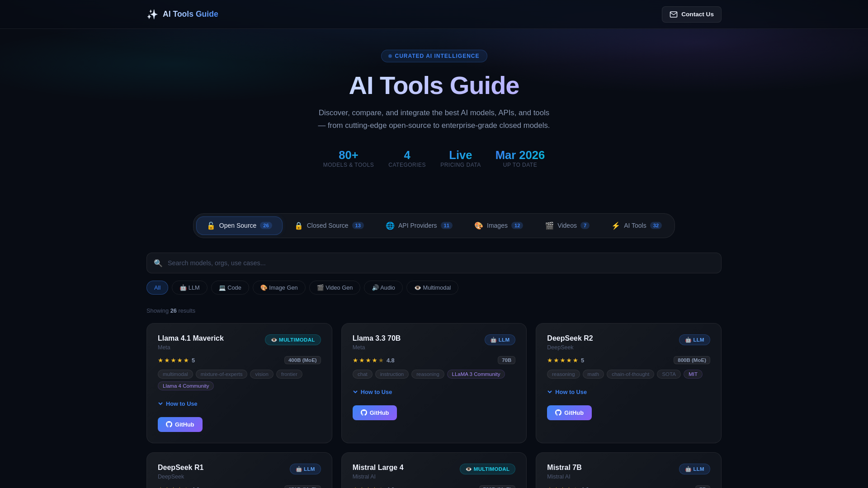Click GitHub icon on Llama 4.1 Maverick card
This screenshot has height=488, width=868.
point(169,424)
